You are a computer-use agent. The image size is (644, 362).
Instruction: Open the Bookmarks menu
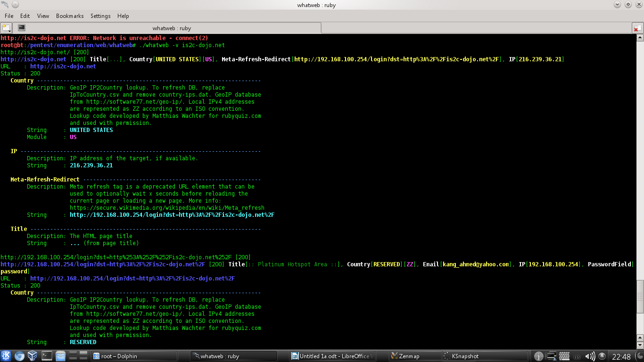pos(70,16)
